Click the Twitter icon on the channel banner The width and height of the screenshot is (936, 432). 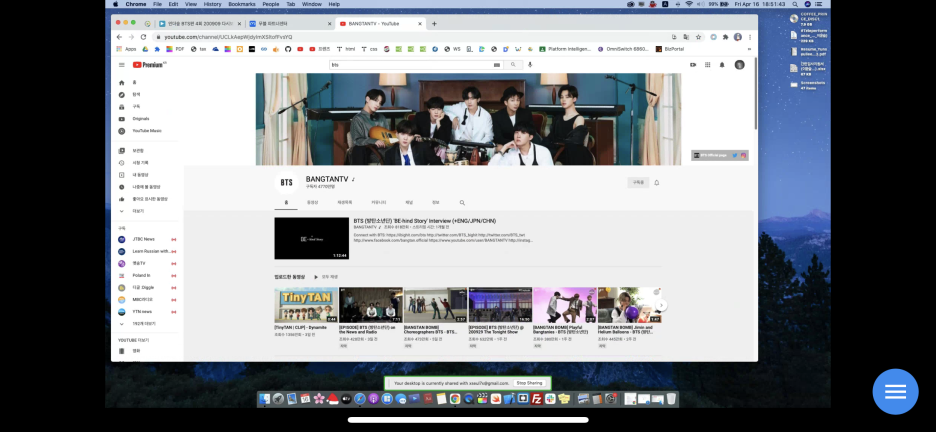pos(735,155)
